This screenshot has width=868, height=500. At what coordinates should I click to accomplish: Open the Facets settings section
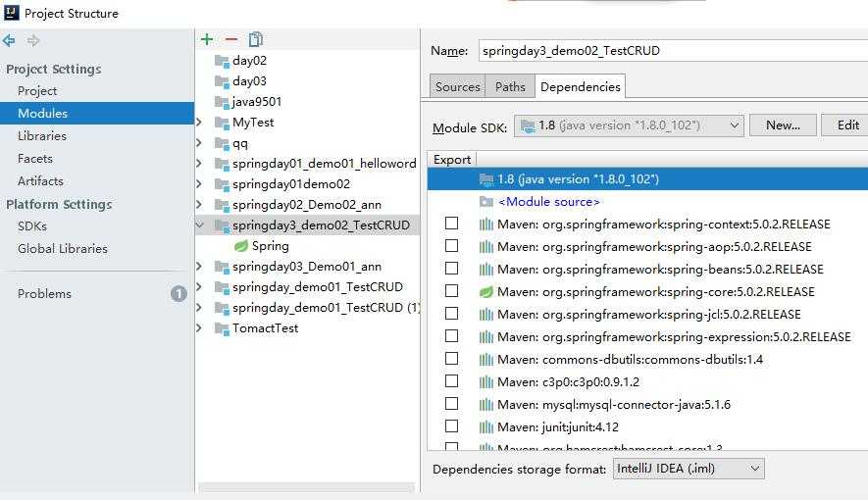pyautogui.click(x=35, y=158)
